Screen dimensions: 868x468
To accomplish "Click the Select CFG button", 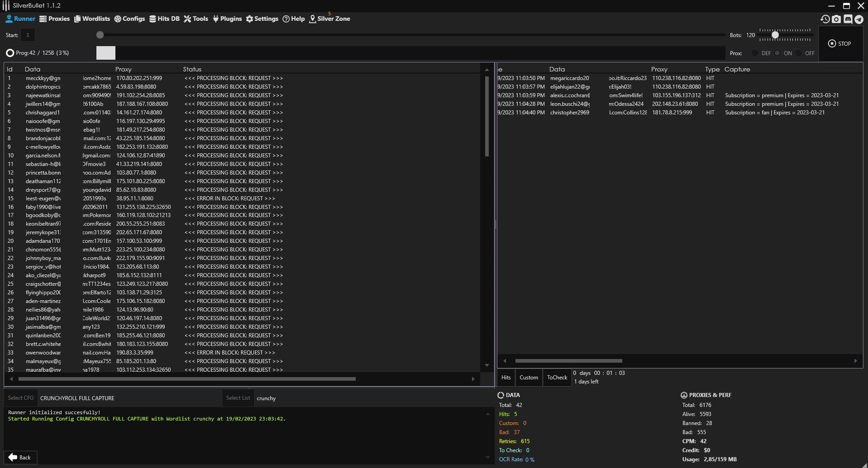I will (x=21, y=398).
